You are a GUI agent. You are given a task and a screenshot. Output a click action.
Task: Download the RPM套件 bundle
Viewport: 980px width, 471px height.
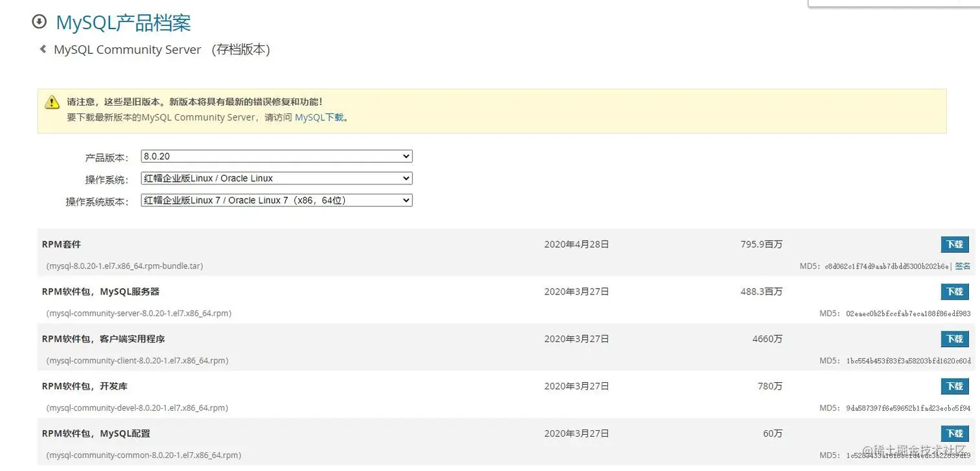pos(954,244)
